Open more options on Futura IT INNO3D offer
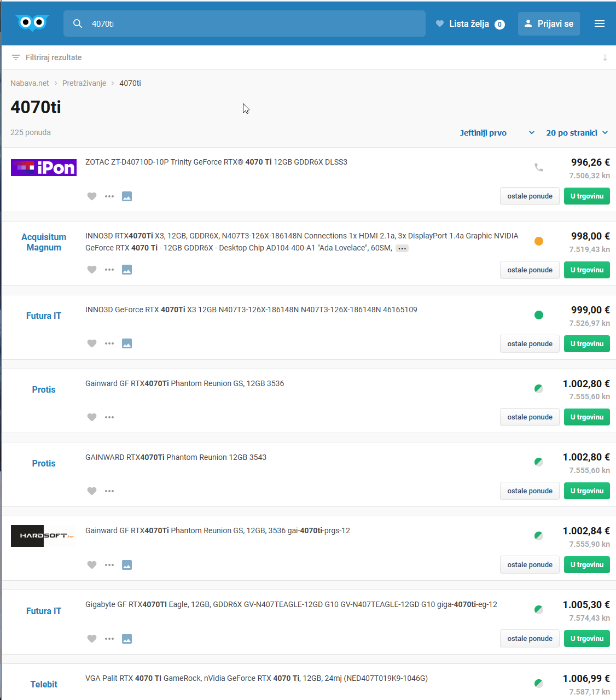The width and height of the screenshot is (616, 700). coord(109,343)
